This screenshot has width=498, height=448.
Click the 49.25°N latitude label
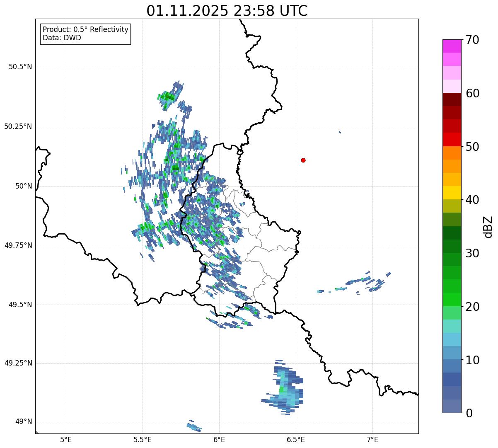click(18, 363)
